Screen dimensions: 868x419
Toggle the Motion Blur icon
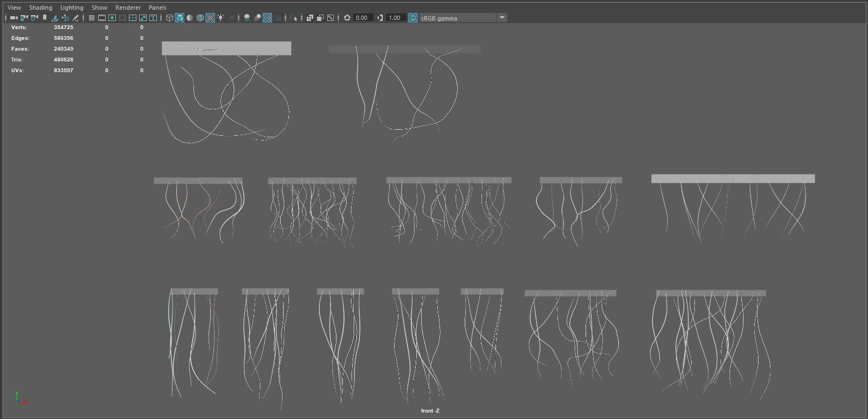258,18
